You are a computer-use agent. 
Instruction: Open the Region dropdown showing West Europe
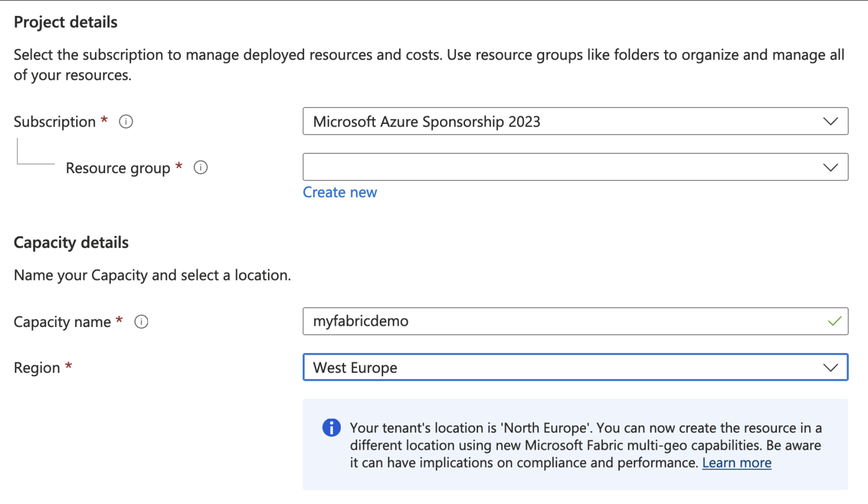point(575,367)
